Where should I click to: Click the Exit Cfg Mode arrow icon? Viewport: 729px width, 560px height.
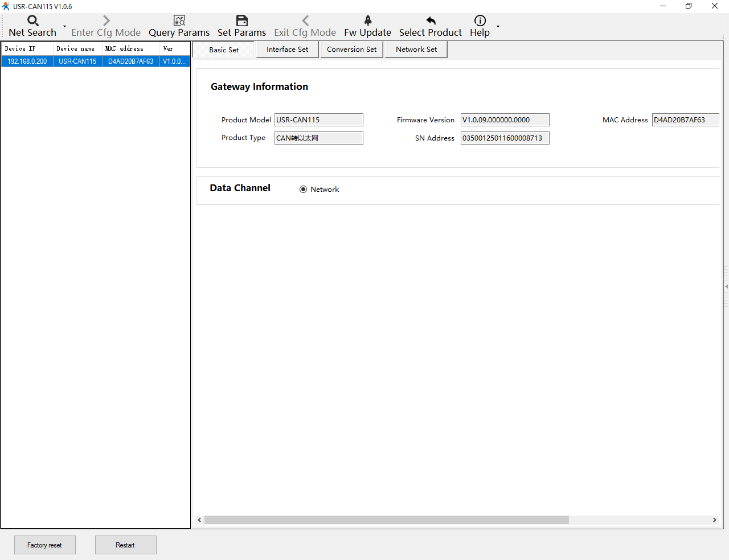(x=305, y=21)
